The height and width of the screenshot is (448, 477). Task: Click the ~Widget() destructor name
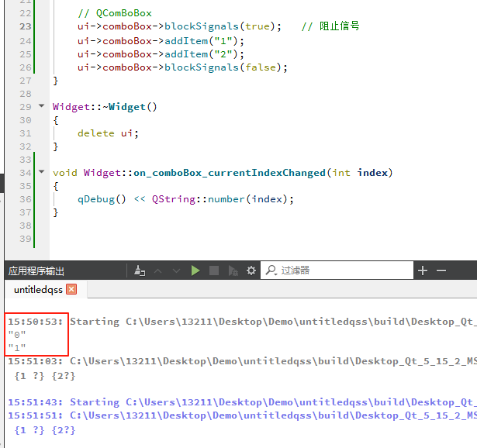click(x=130, y=107)
